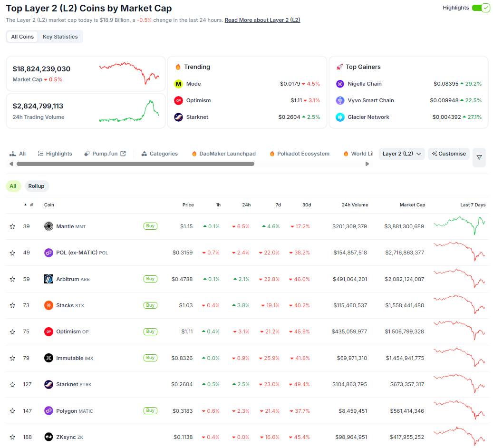The image size is (493, 448).
Task: Click the Nigella Chain icon
Action: pos(340,84)
